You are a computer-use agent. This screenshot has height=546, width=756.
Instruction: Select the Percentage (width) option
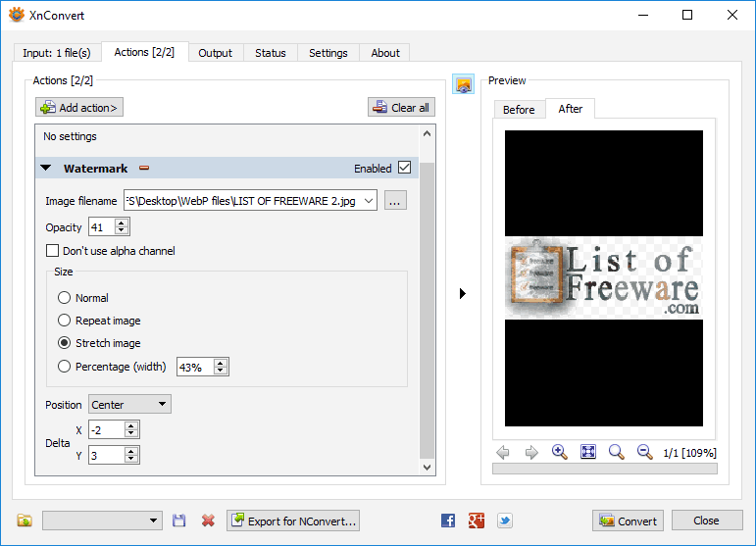pos(64,367)
